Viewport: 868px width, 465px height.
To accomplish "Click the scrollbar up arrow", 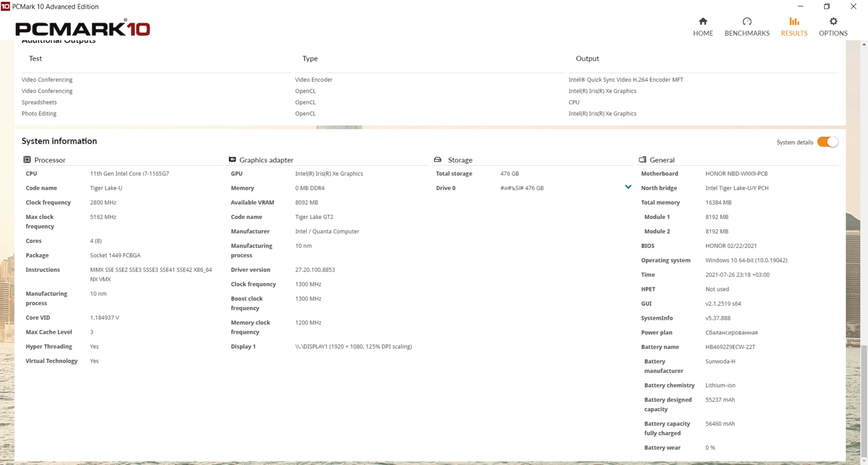I will pos(864,44).
